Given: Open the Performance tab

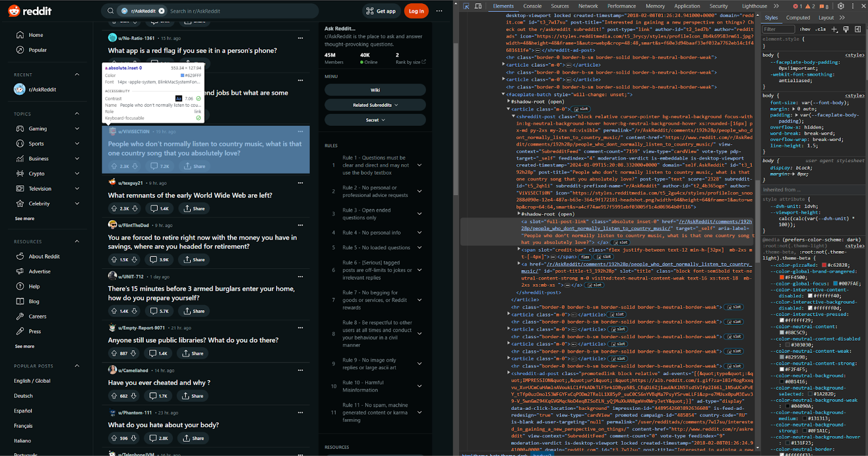Looking at the screenshot, I should [x=622, y=6].
